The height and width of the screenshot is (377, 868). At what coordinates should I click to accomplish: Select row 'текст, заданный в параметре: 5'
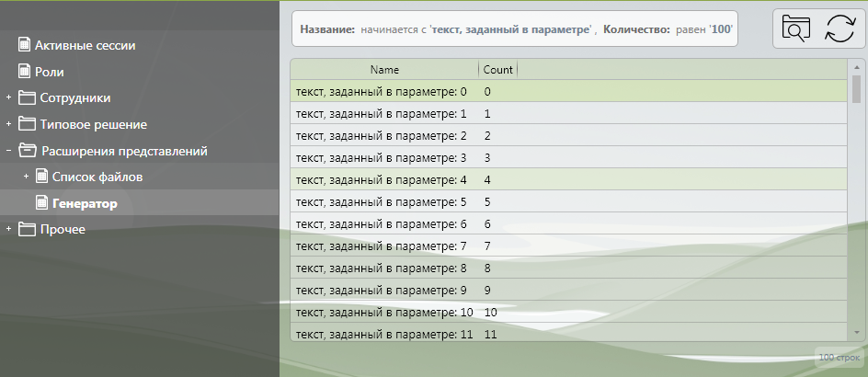tap(382, 202)
